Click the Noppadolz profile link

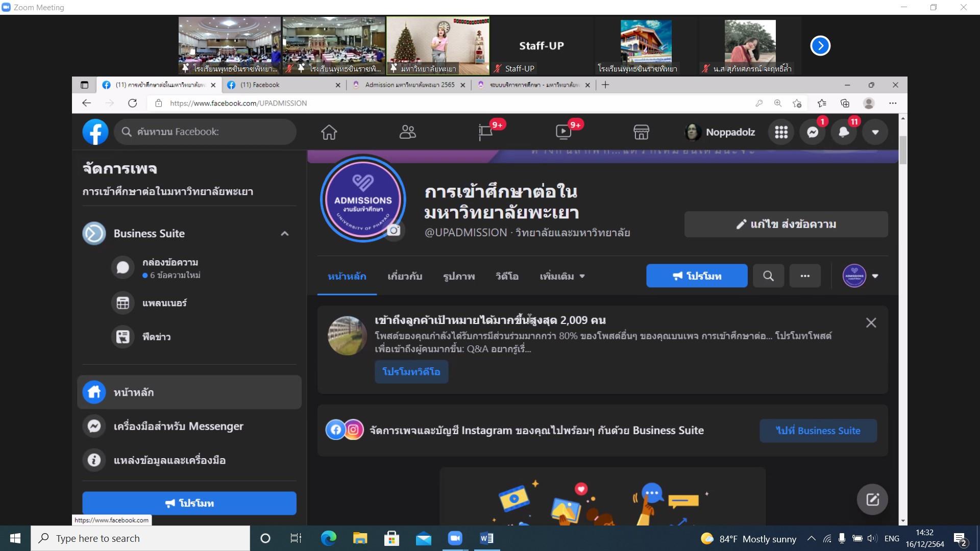[x=720, y=132]
